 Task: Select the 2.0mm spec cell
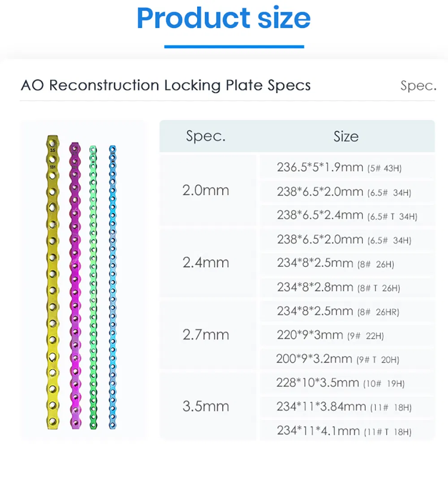tap(206, 191)
